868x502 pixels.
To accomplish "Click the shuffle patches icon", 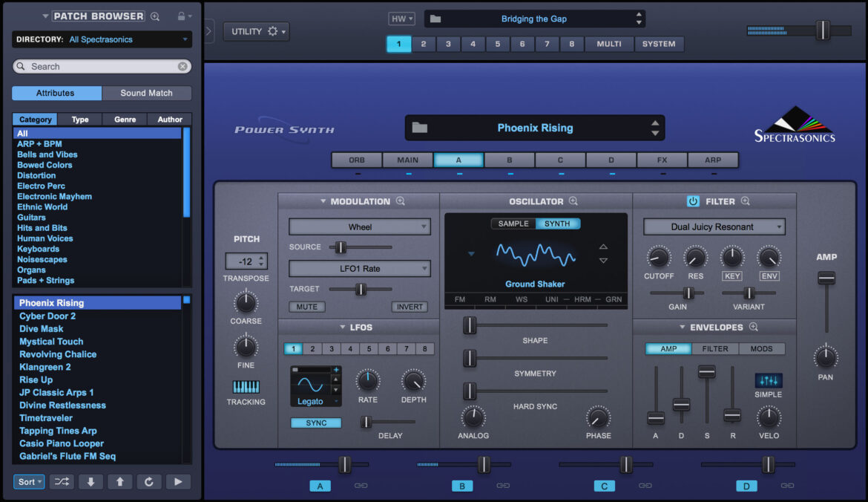I will click(x=62, y=482).
